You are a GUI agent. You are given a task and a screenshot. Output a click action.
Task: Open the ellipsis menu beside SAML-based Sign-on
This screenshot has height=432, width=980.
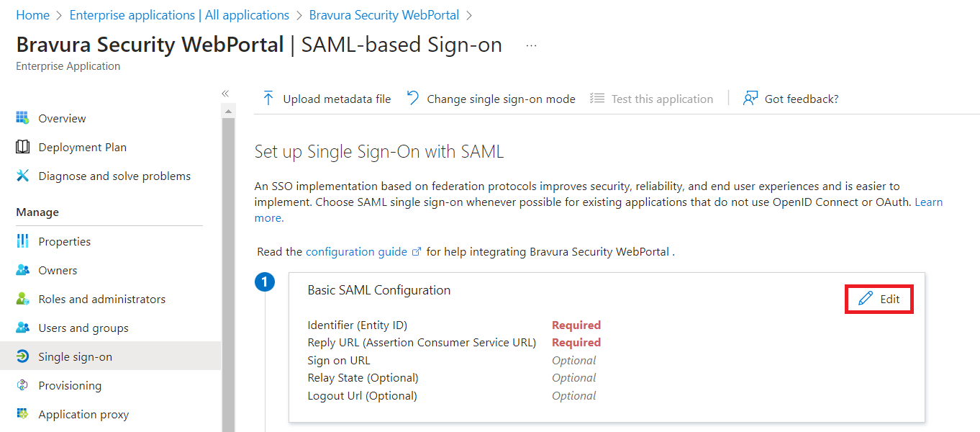tap(531, 45)
